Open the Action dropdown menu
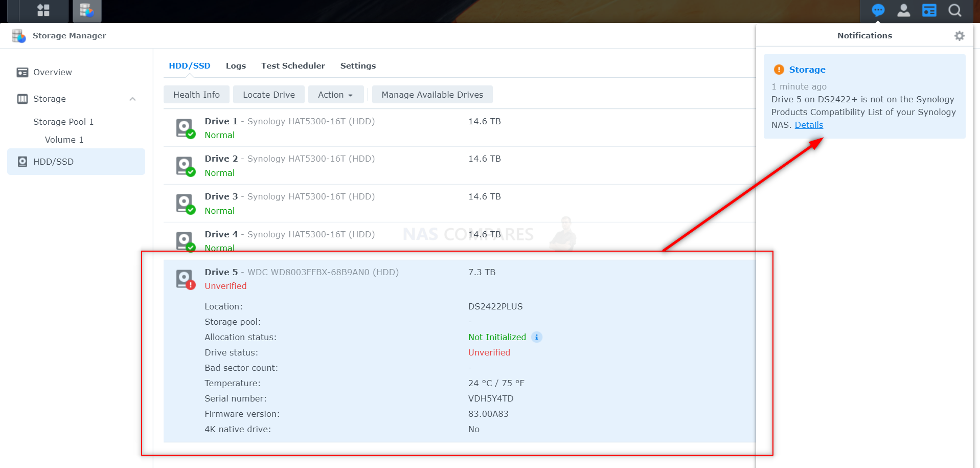Viewport: 980px width, 468px height. coord(336,95)
